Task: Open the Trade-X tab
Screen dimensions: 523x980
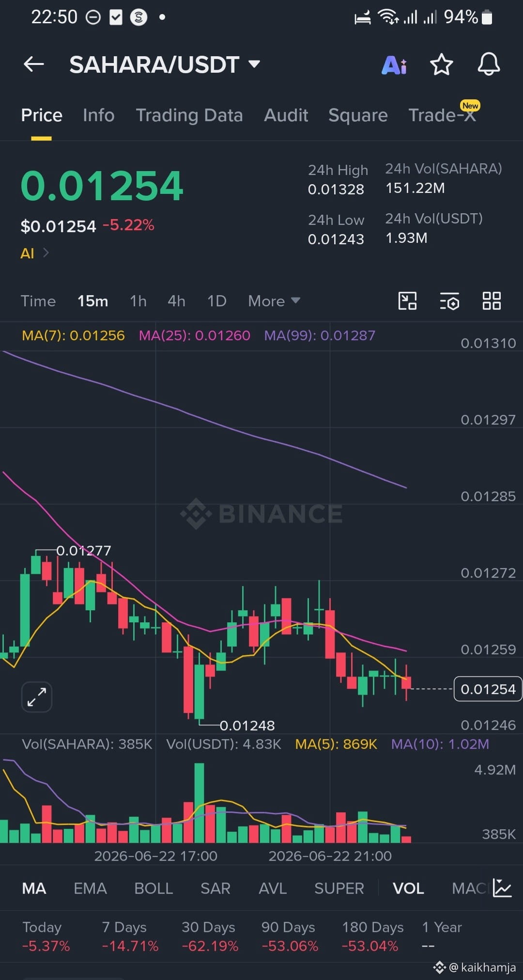Action: 443,114
